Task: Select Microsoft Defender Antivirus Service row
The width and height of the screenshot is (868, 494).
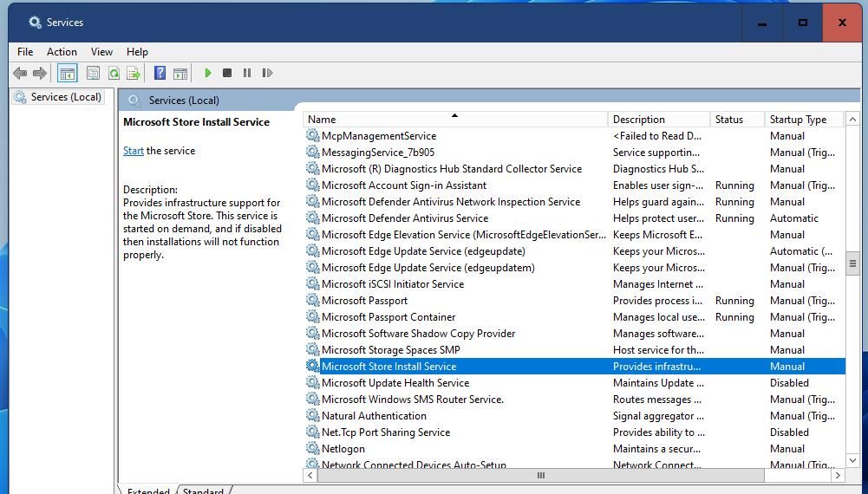Action: (x=574, y=218)
